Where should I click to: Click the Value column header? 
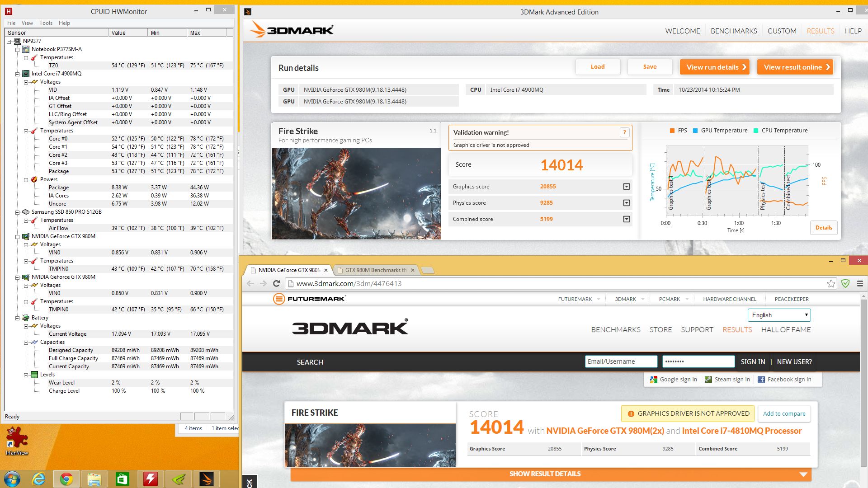tap(127, 33)
